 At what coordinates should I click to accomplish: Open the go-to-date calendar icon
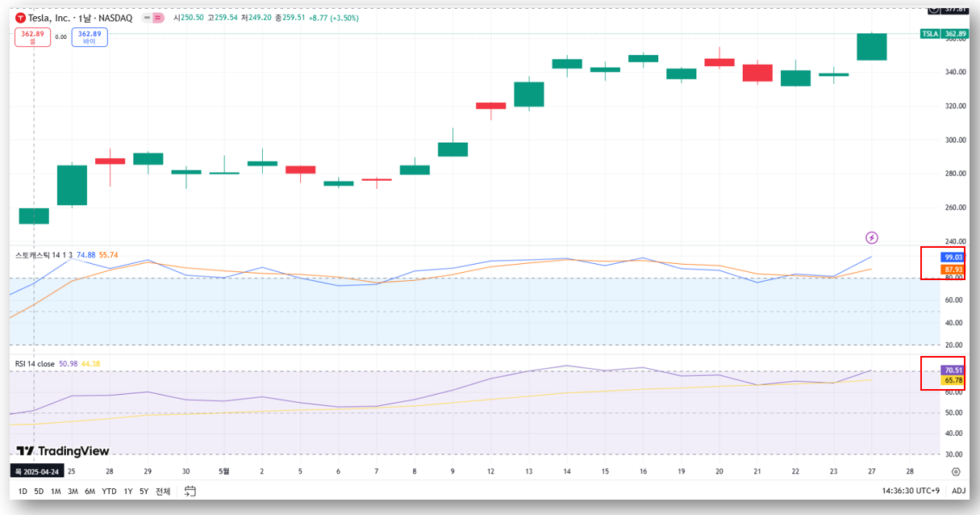coord(190,491)
